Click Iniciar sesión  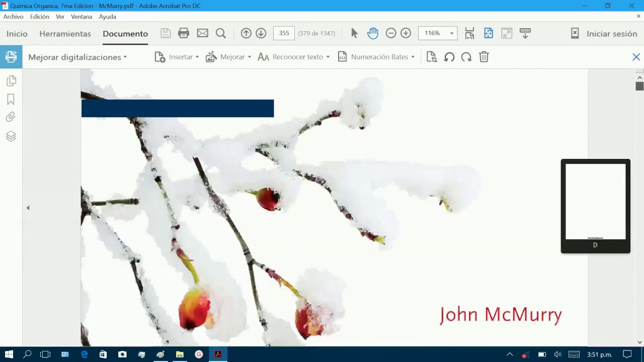612,34
